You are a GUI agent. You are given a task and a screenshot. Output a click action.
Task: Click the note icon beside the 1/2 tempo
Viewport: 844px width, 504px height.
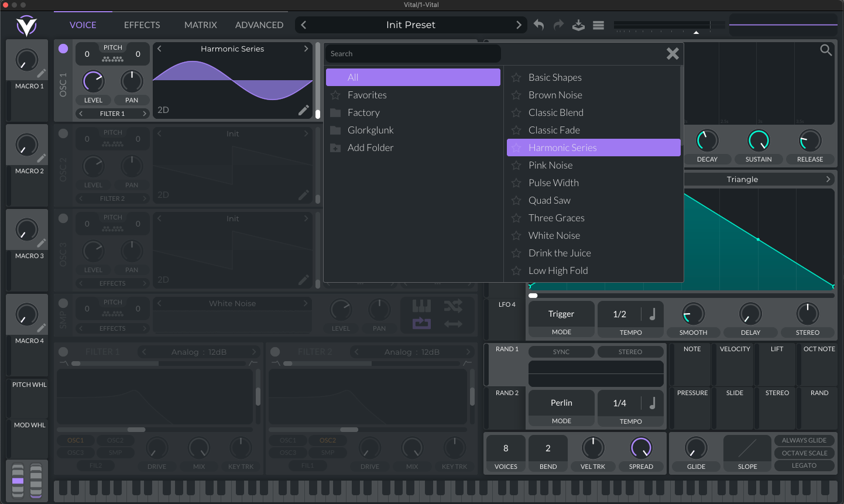coord(653,314)
